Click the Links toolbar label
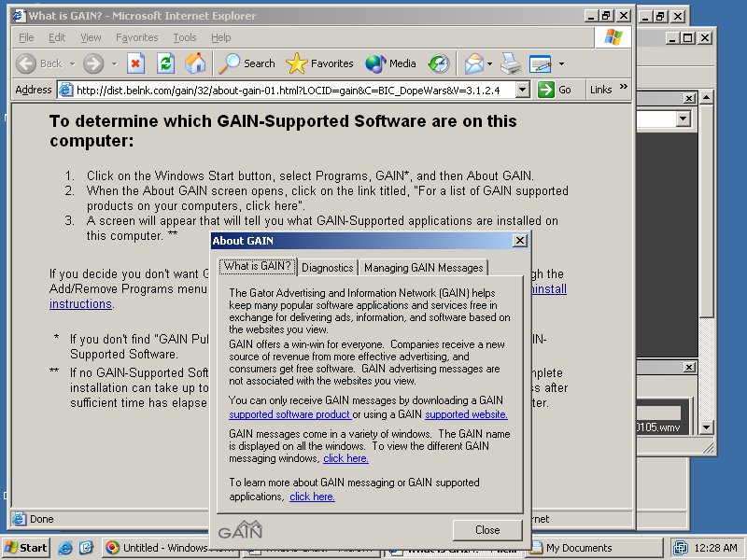 pyautogui.click(x=600, y=90)
